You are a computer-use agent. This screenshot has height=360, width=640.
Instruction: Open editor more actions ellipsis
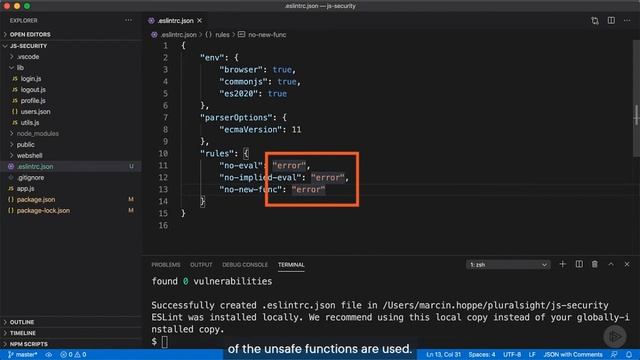627,20
